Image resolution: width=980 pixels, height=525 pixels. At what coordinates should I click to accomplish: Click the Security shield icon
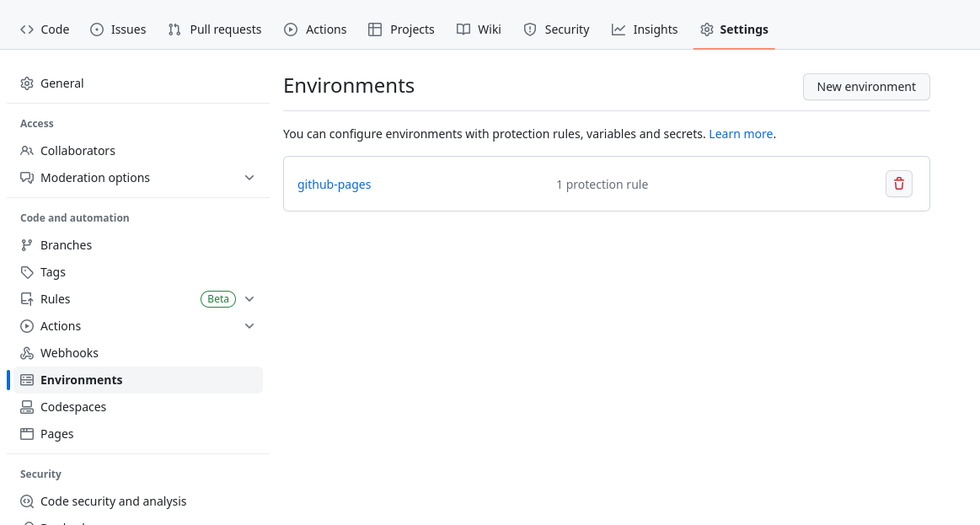531,29
